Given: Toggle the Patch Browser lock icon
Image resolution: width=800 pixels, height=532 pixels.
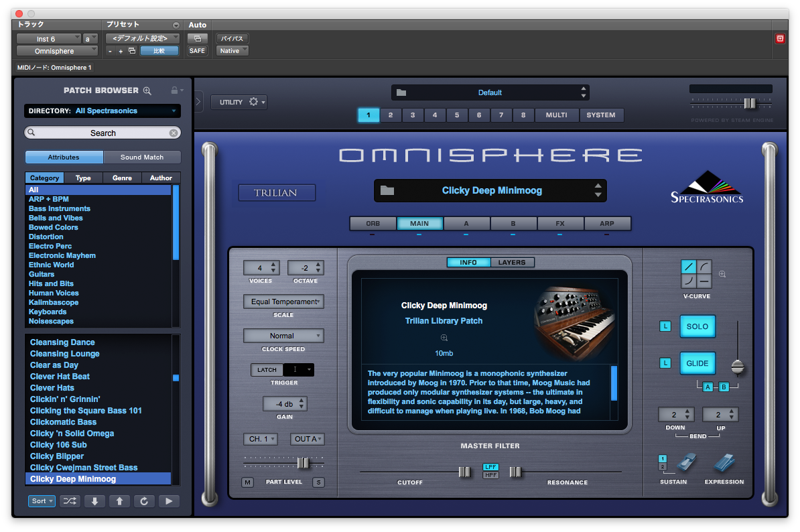Looking at the screenshot, I should pyautogui.click(x=174, y=90).
